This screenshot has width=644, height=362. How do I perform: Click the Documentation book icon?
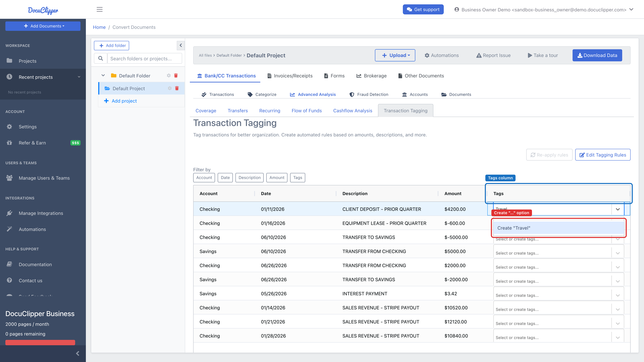(x=10, y=264)
